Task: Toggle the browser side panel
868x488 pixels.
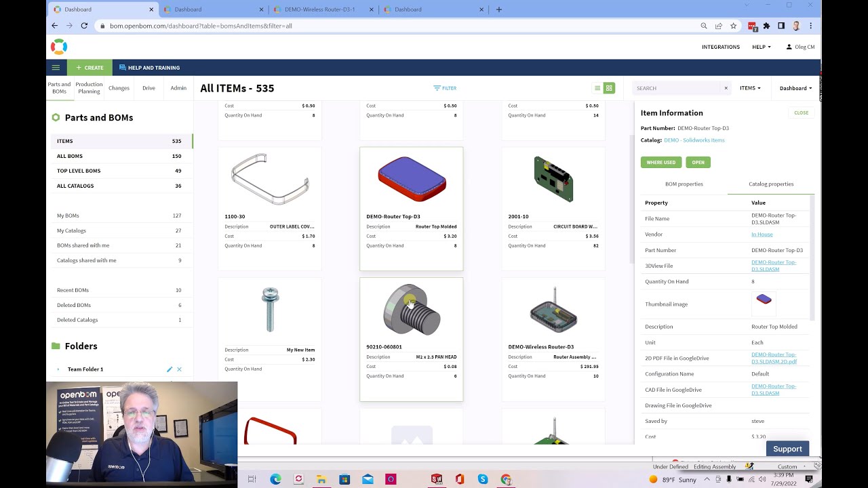Action: [781, 26]
